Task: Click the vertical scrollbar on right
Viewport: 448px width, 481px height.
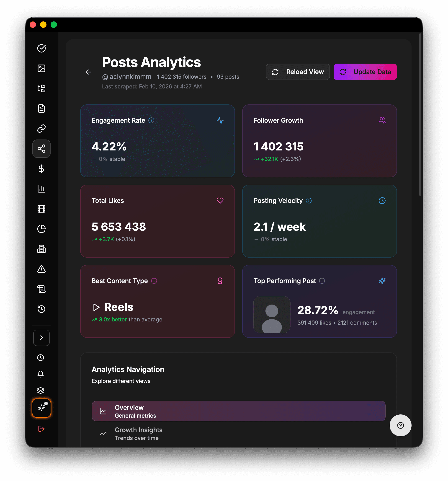Action: pyautogui.click(x=420, y=115)
